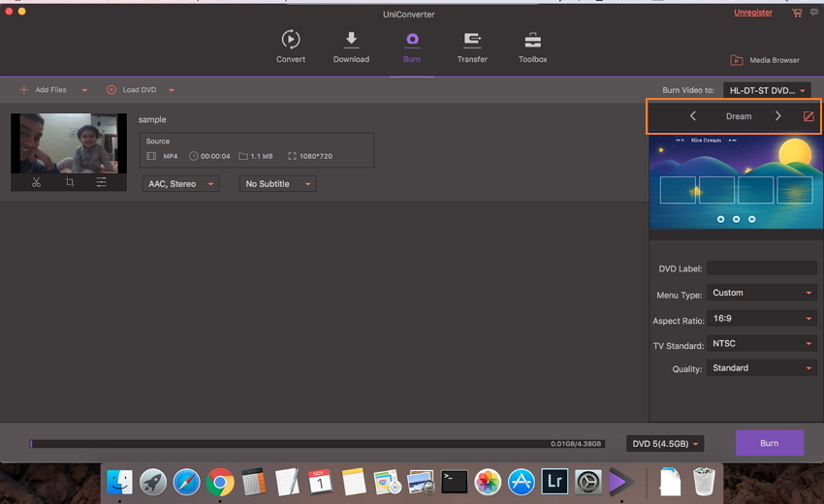Open the TextEdit app in the Dock
Screen dimensions: 824x504
point(287,482)
